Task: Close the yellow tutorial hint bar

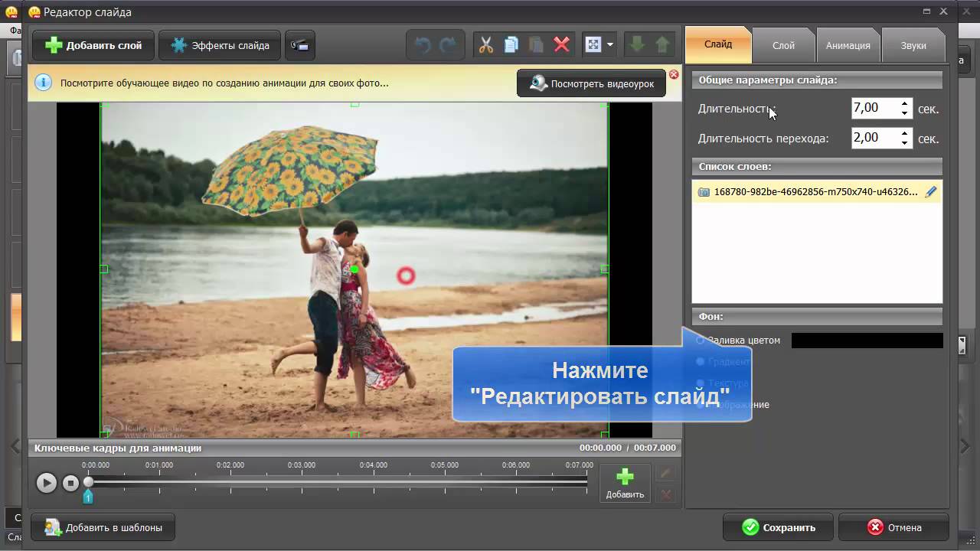Action: coord(674,74)
